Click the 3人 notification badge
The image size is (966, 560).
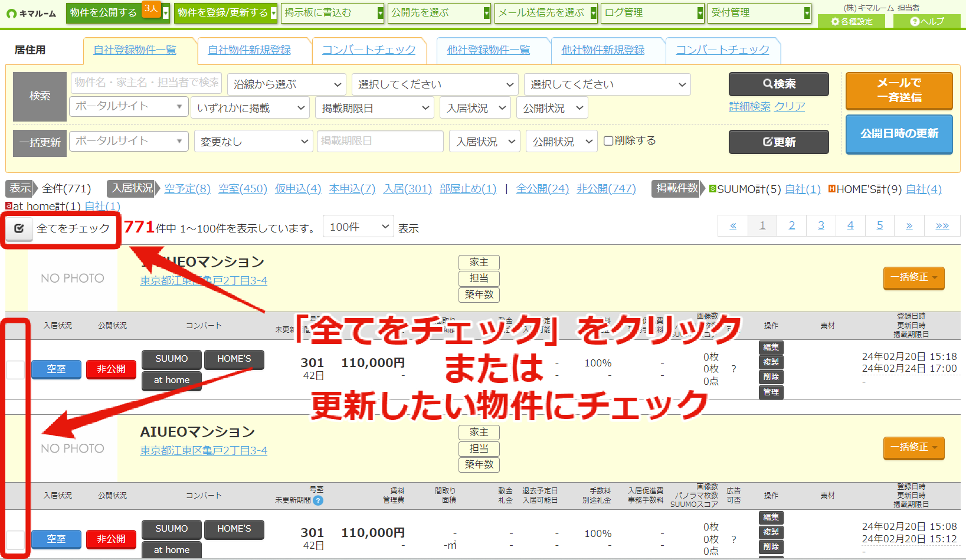coord(152,9)
